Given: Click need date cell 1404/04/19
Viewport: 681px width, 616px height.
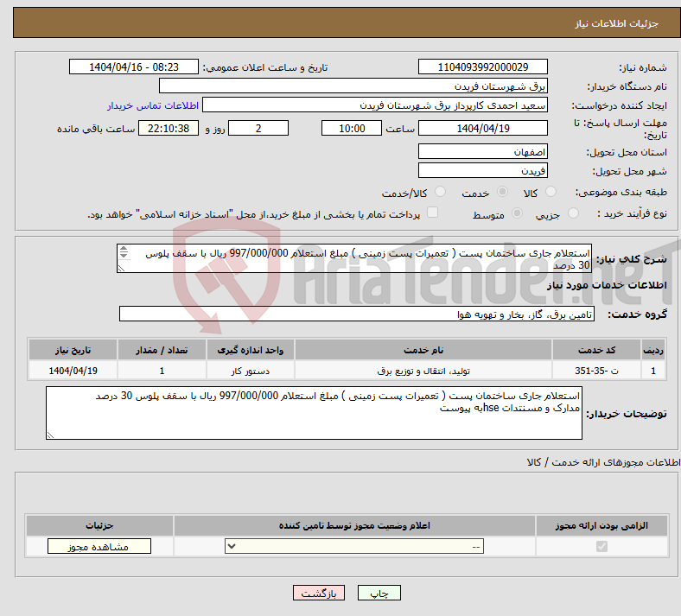Looking at the screenshot, I should tap(73, 371).
